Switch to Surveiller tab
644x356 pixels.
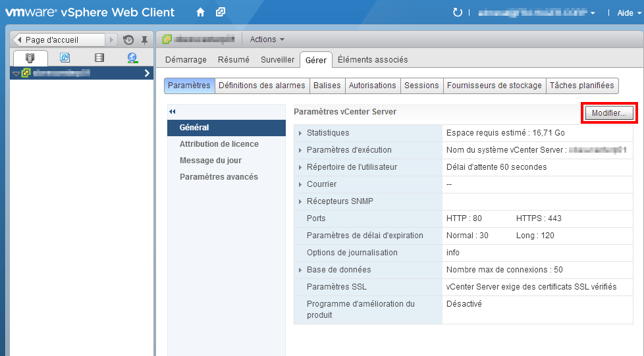click(x=278, y=59)
